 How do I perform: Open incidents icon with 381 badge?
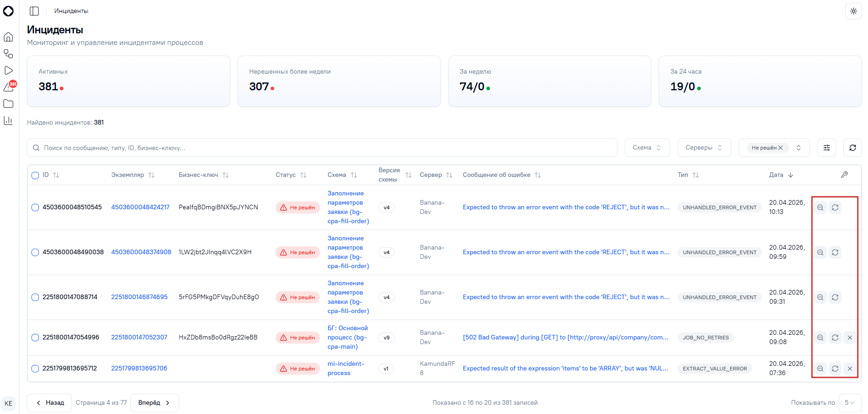click(9, 87)
